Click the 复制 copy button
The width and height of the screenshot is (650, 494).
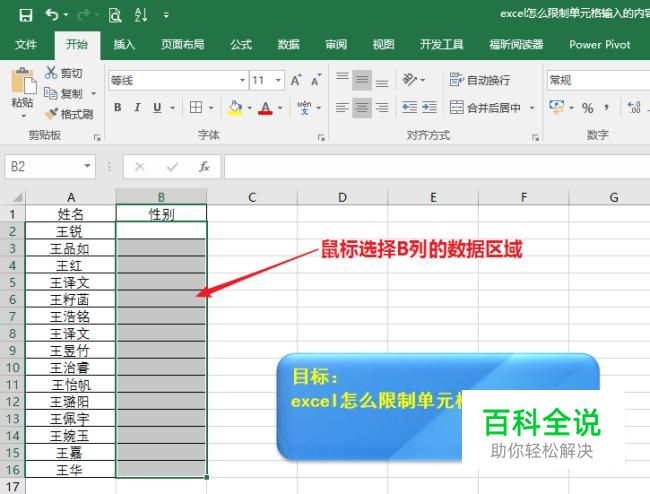[x=63, y=94]
